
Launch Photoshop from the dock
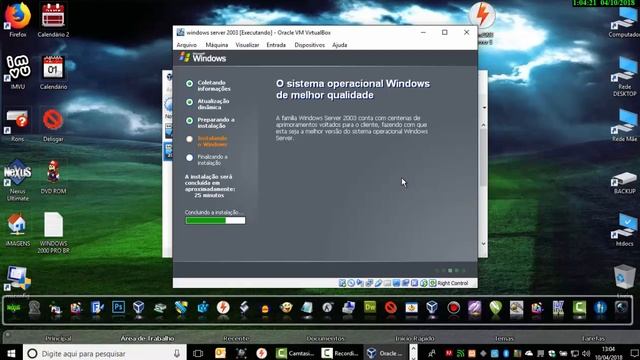pyautogui.click(x=118, y=307)
